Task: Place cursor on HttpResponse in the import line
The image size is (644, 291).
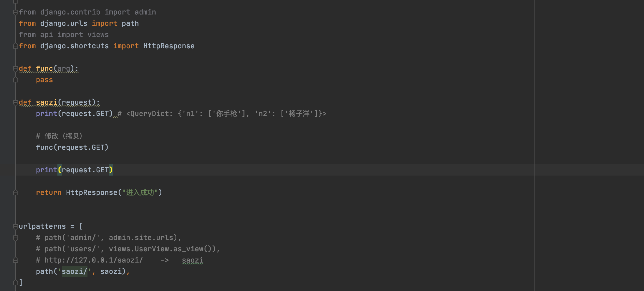Action: (169, 46)
